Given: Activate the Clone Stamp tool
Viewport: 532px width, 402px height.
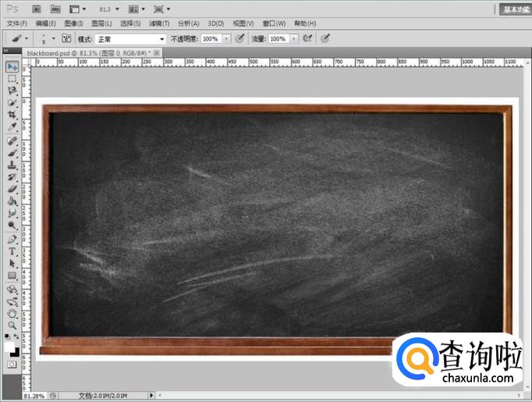Looking at the screenshot, I should [12, 165].
